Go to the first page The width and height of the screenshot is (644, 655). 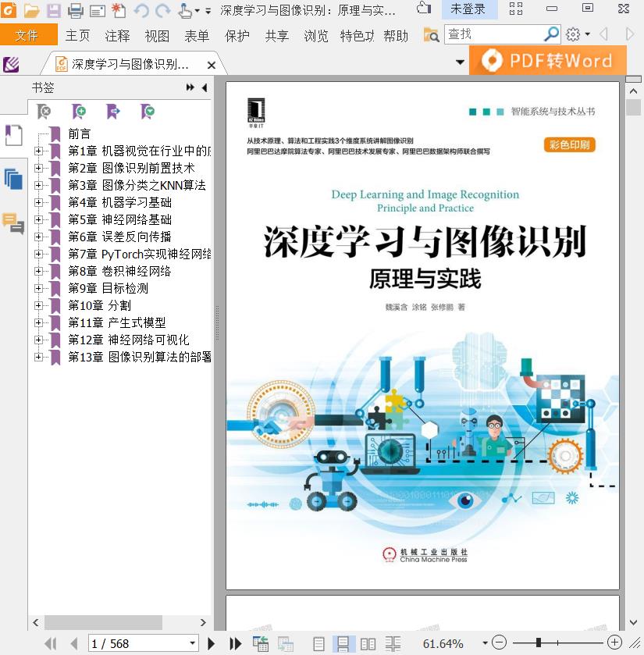(51, 644)
